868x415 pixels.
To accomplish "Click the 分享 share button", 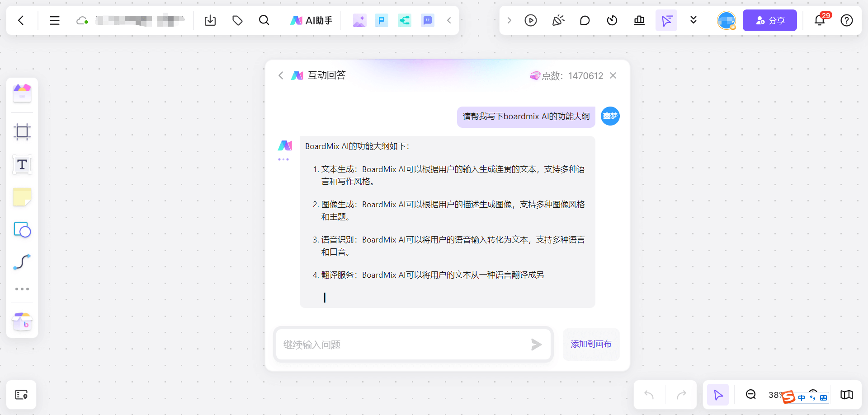I will click(770, 20).
